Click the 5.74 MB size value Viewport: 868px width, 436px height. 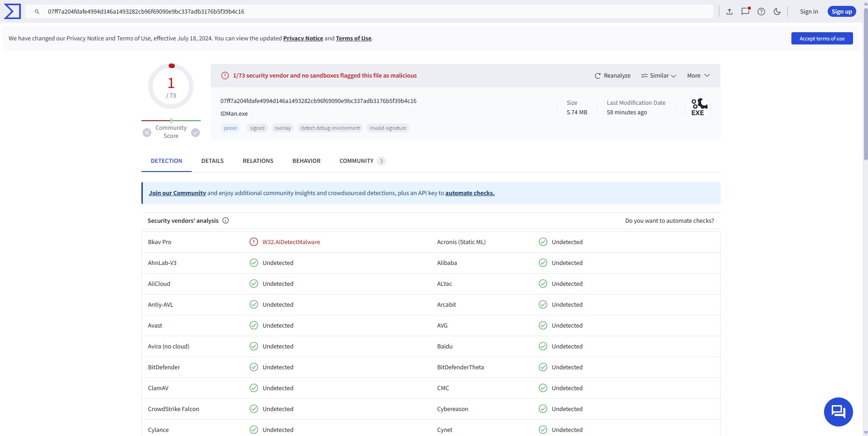pos(577,113)
